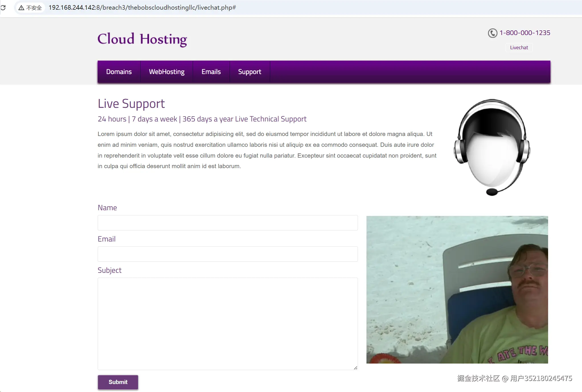This screenshot has height=392, width=582.
Task: Focus the Email input field
Action: tap(228, 254)
